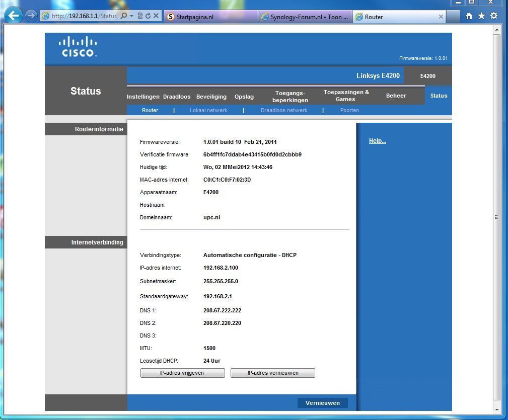Select the Router status sub-tab
Image resolution: width=508 pixels, height=420 pixels.
pos(150,110)
